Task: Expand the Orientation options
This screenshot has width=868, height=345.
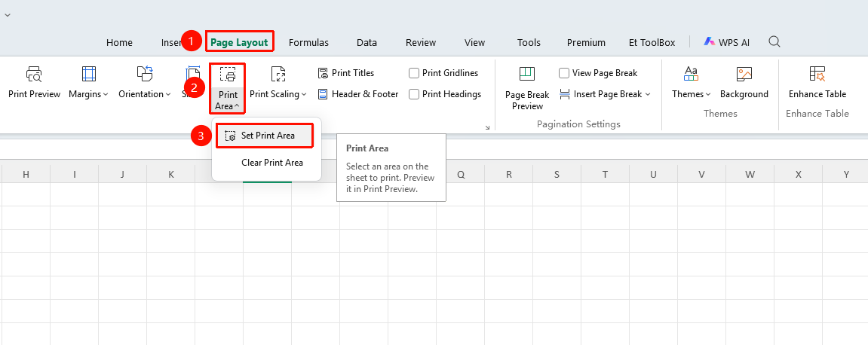Action: click(x=145, y=83)
